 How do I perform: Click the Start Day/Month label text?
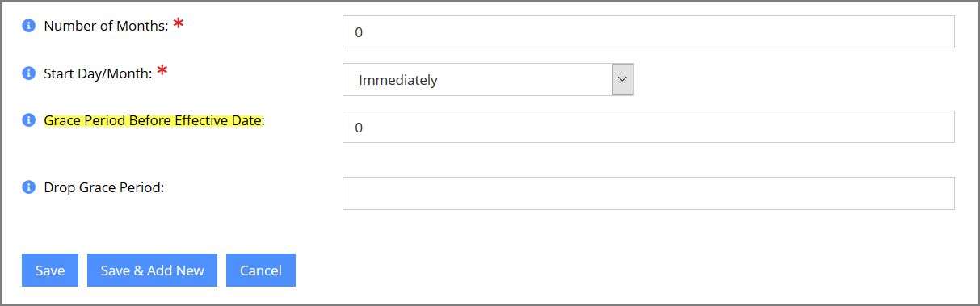98,73
